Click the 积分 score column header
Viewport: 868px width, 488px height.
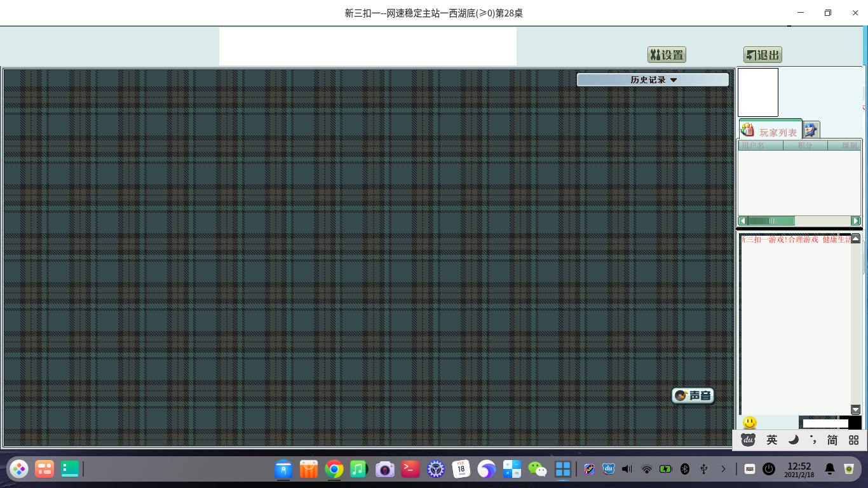point(805,146)
